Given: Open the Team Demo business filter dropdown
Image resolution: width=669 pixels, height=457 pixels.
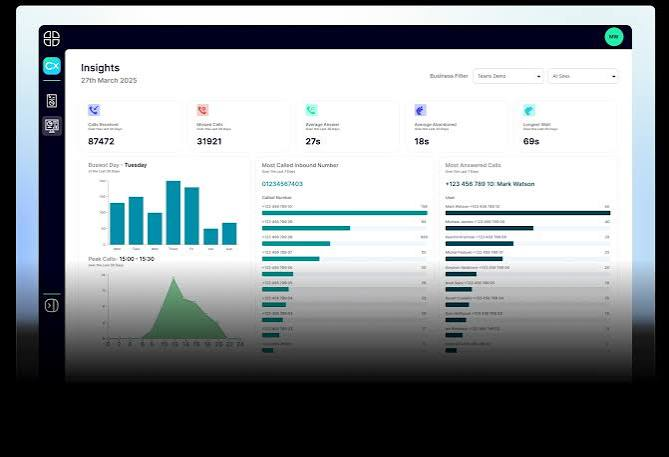Looking at the screenshot, I should tap(508, 76).
